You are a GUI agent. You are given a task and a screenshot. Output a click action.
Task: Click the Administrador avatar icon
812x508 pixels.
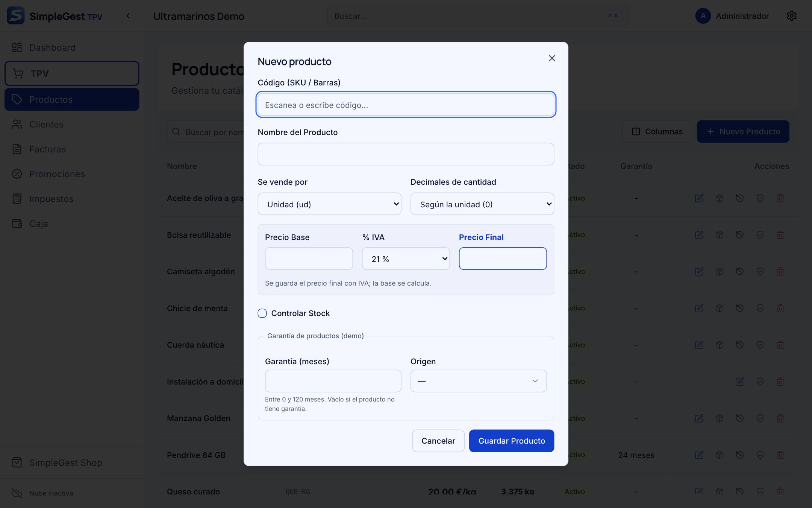703,16
